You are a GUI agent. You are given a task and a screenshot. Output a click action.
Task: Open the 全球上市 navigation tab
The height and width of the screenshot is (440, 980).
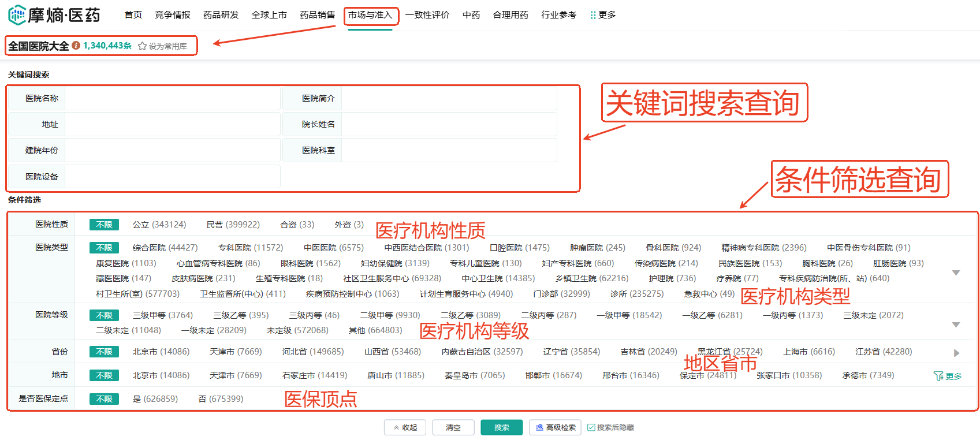[269, 15]
